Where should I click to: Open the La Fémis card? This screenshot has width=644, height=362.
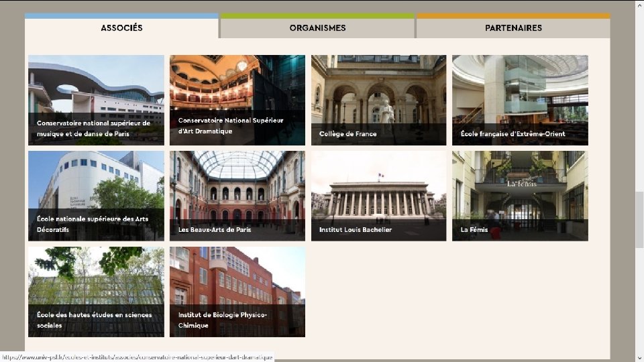pos(520,196)
